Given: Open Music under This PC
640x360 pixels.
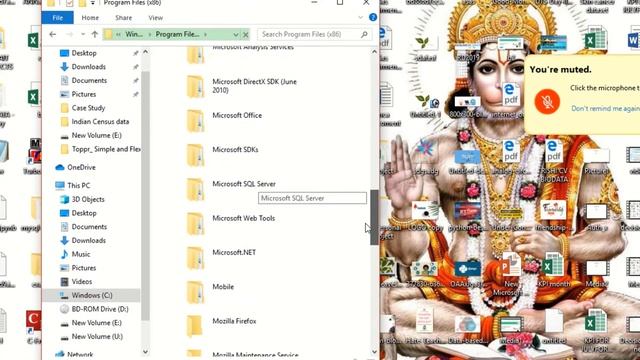Looking at the screenshot, I should tap(80, 254).
